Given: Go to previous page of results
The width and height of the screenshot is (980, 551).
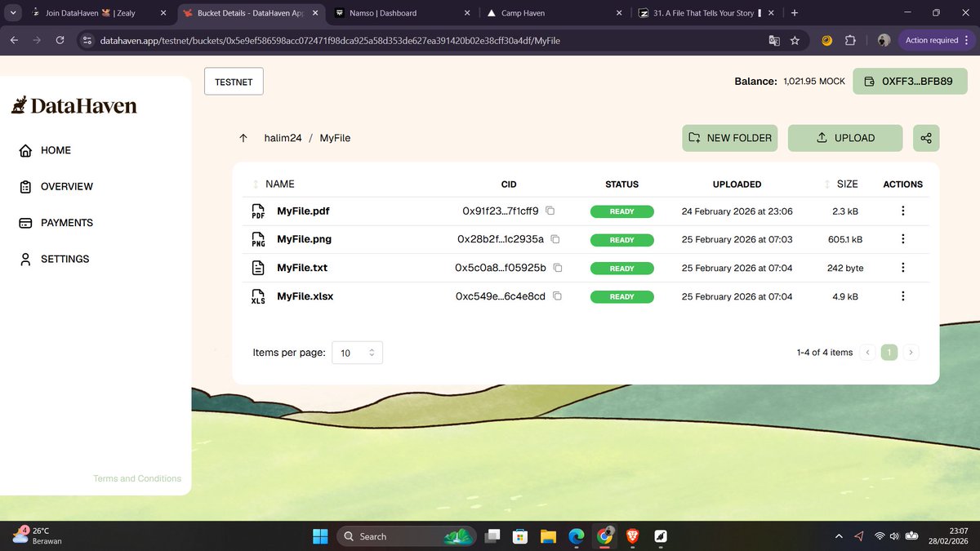Looking at the screenshot, I should [x=867, y=353].
